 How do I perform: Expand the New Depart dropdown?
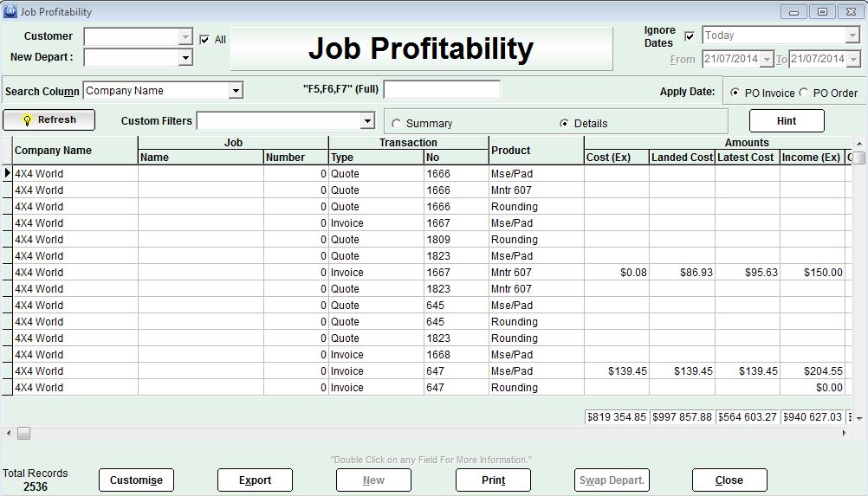(x=185, y=57)
